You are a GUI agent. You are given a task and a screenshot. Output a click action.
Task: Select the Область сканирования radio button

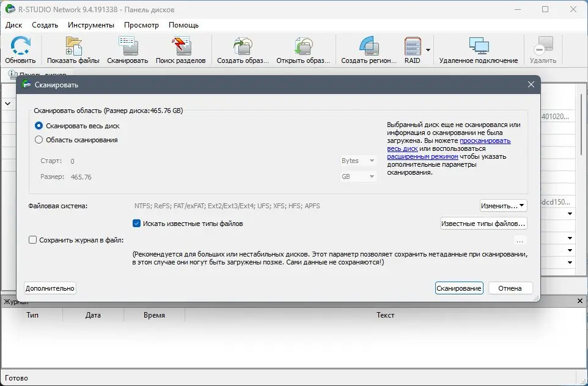[x=39, y=140]
